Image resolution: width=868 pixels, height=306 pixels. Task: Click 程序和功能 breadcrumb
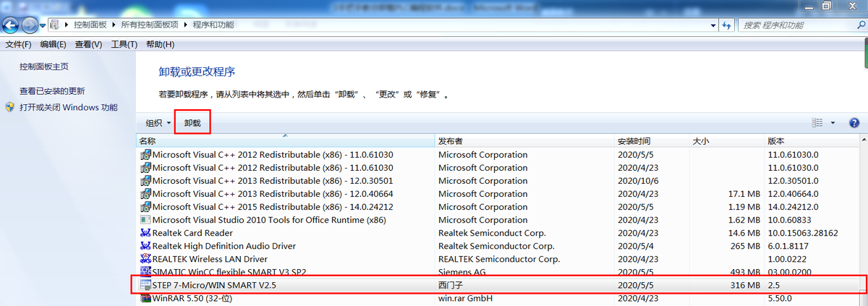(x=213, y=25)
